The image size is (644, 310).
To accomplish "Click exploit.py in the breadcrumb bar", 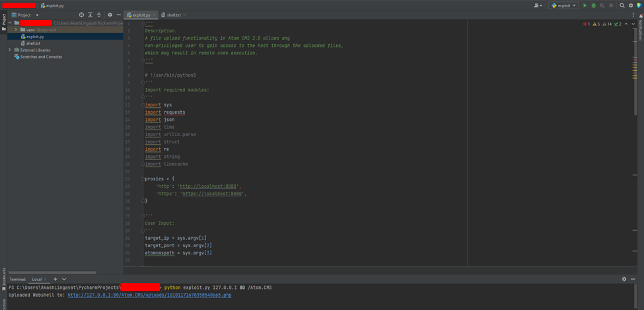I will (x=52, y=6).
